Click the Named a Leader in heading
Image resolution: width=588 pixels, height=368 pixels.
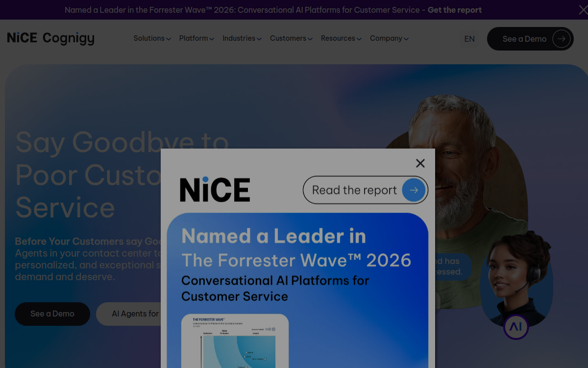coord(273,237)
